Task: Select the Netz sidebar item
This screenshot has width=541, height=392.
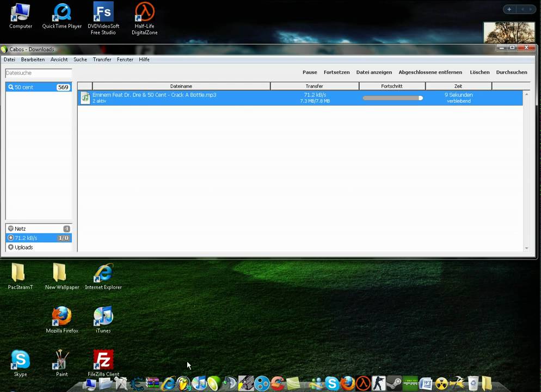Action: tap(39, 229)
